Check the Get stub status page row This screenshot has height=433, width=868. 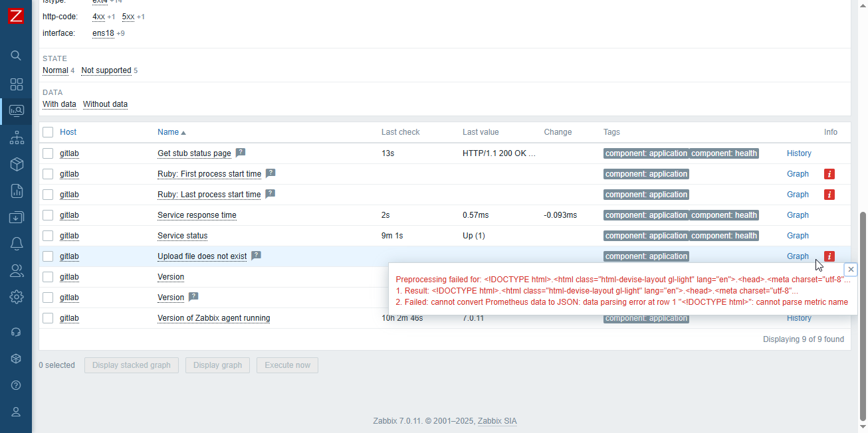point(48,153)
